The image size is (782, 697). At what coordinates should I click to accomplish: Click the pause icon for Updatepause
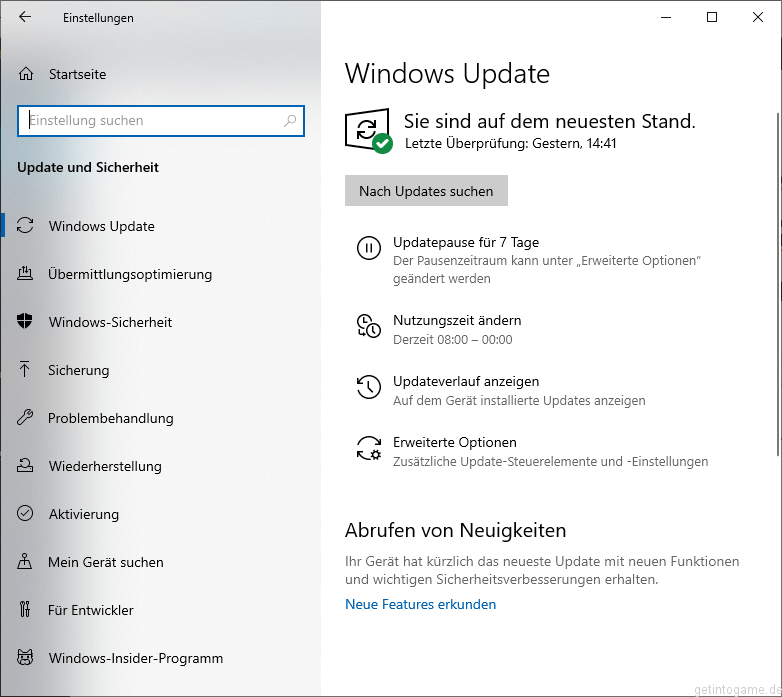coord(369,248)
